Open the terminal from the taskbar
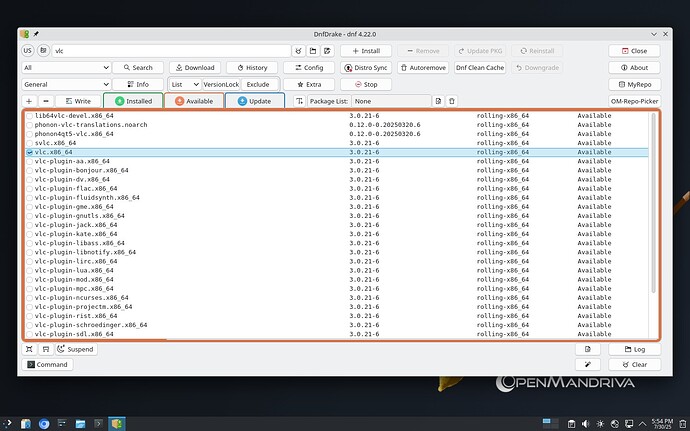690x431 pixels. 99,424
